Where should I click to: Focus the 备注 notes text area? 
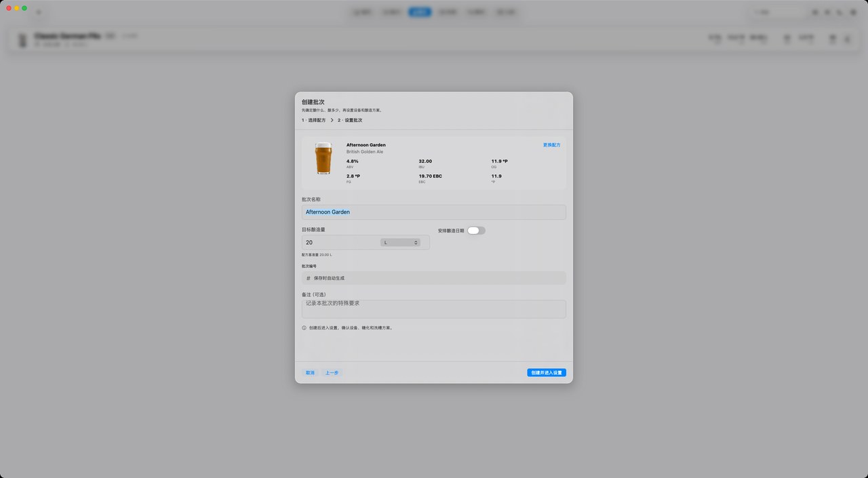434,309
